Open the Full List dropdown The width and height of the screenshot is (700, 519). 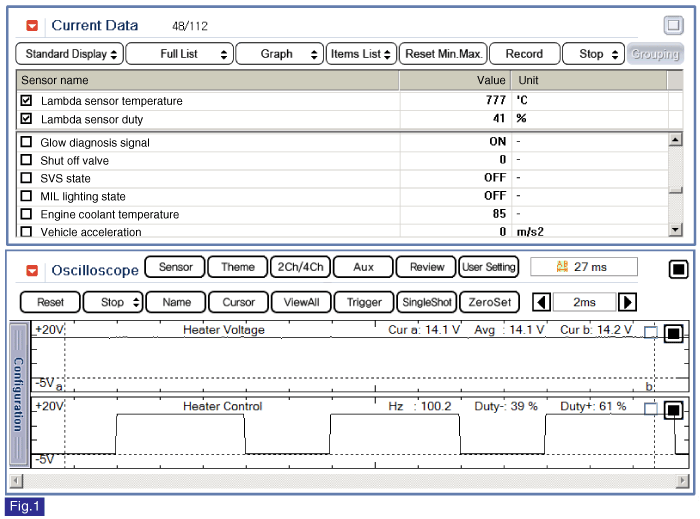coord(179,54)
